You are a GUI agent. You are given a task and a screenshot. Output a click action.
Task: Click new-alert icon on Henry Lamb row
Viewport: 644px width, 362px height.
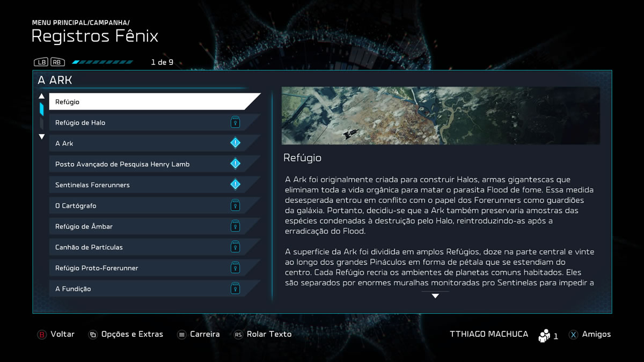[x=235, y=164]
